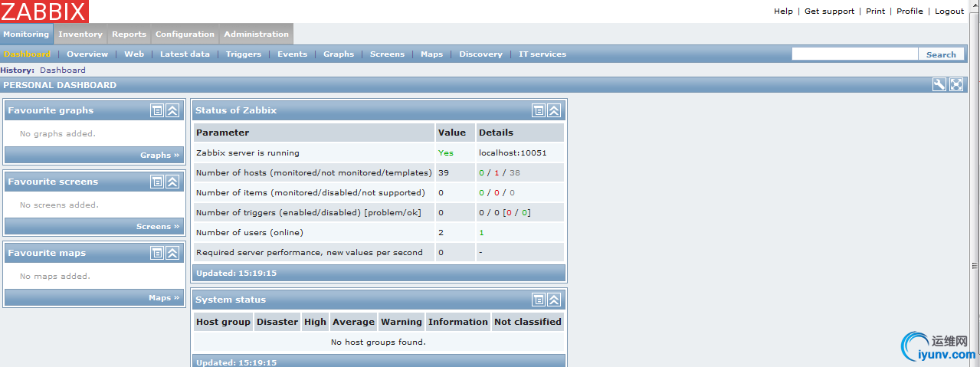Open Screens submenu item
The height and width of the screenshot is (367, 980).
click(x=387, y=54)
